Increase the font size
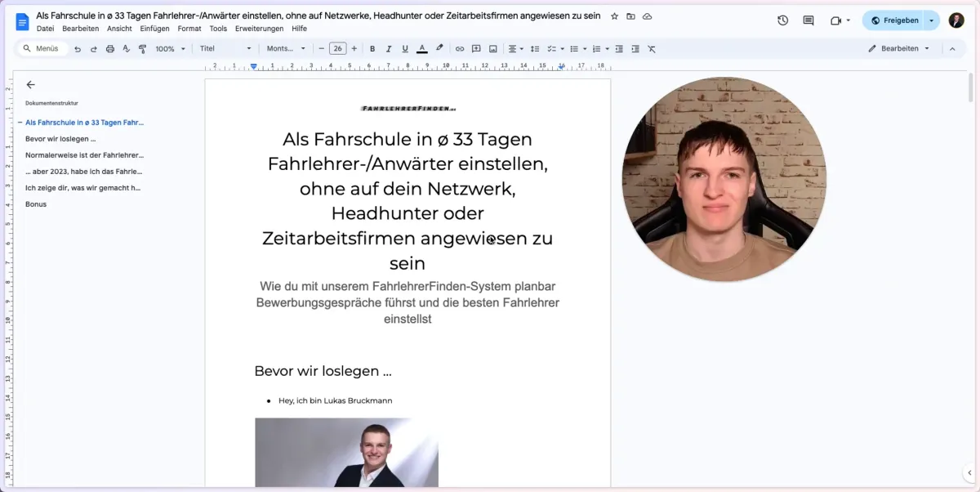Screen dimensions: 980x492 point(354,49)
